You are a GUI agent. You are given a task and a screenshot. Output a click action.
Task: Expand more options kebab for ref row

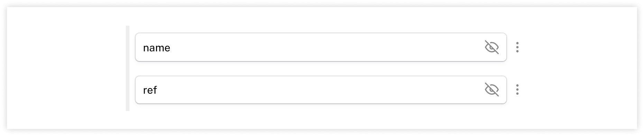tap(517, 90)
